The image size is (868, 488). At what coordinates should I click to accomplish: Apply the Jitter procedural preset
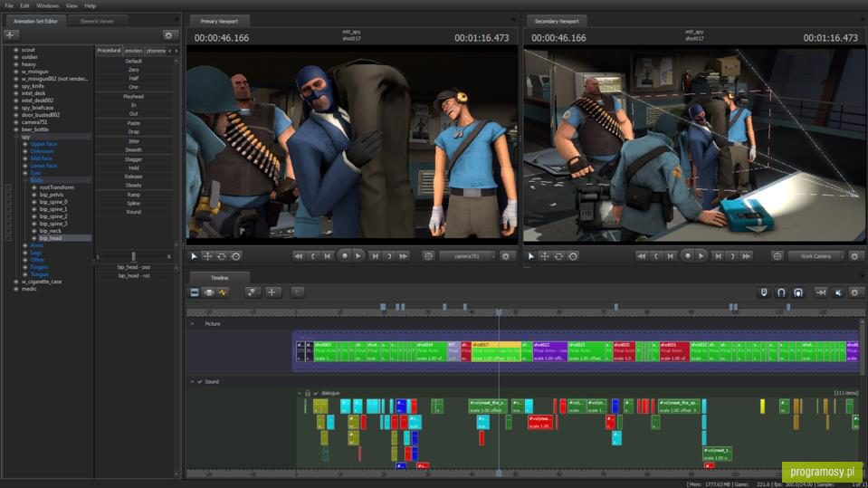click(133, 141)
